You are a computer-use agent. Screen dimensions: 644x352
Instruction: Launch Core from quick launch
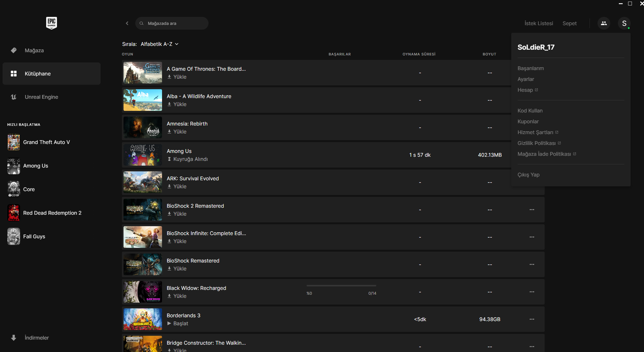[21, 189]
